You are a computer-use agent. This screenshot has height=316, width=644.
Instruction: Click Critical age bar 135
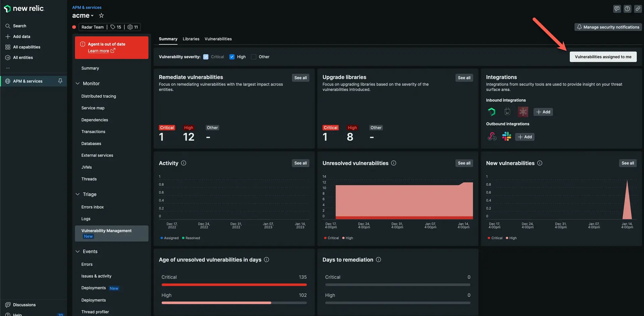pos(234,285)
